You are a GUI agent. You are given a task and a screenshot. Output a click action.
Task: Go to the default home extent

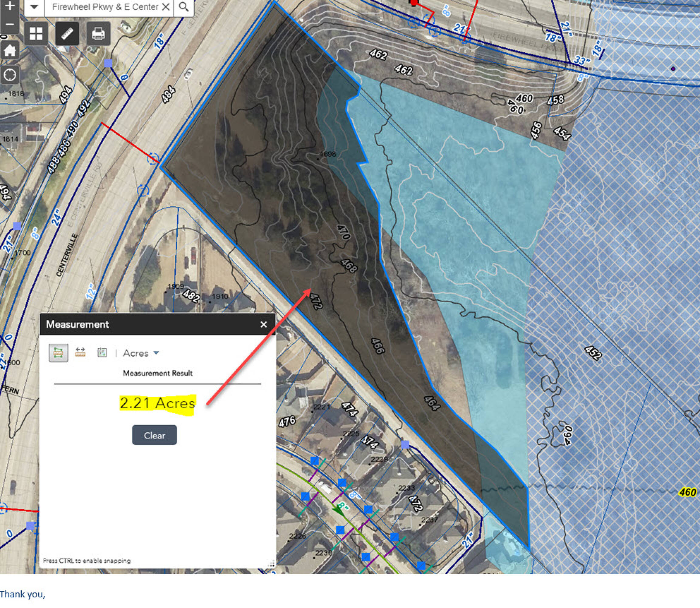coord(9,51)
